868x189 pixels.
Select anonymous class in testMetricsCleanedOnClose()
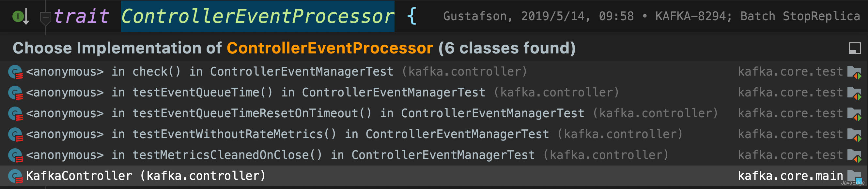pos(434,155)
